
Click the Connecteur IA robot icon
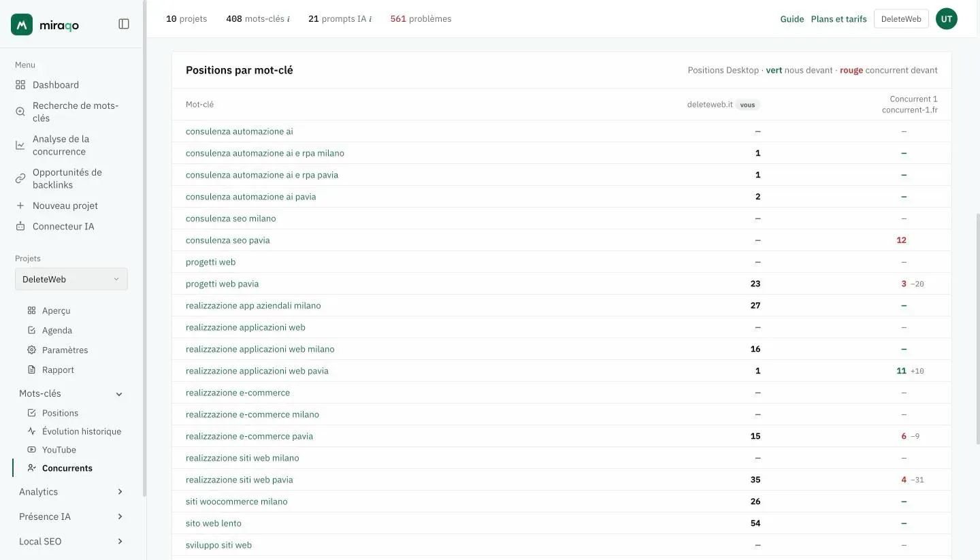[x=20, y=227]
